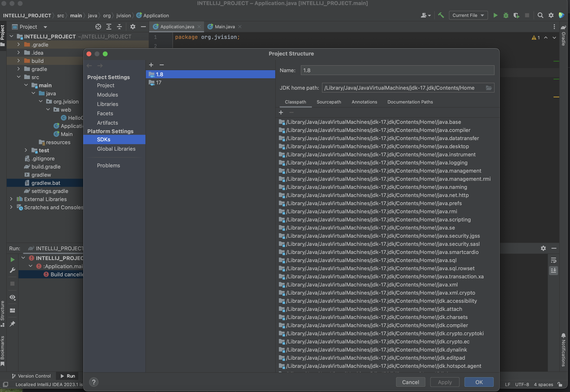The image size is (570, 392).
Task: Click the Build project hammer icon
Action: tap(441, 15)
